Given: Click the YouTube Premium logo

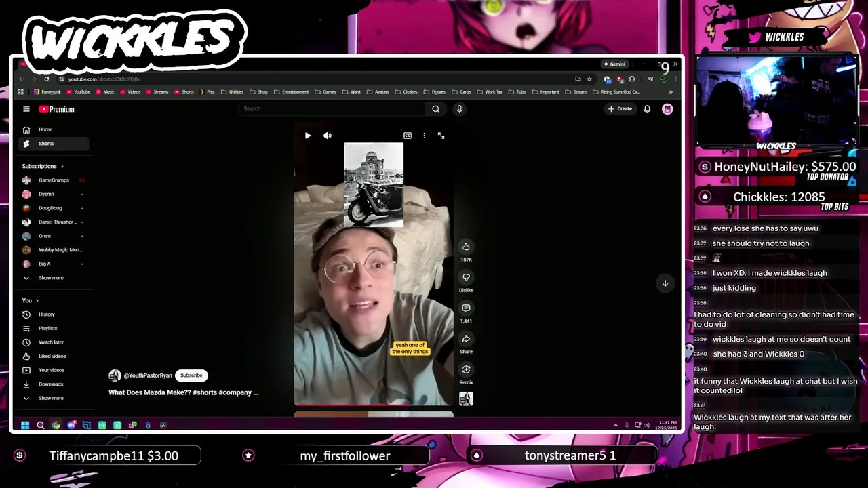Looking at the screenshot, I should pyautogui.click(x=56, y=109).
